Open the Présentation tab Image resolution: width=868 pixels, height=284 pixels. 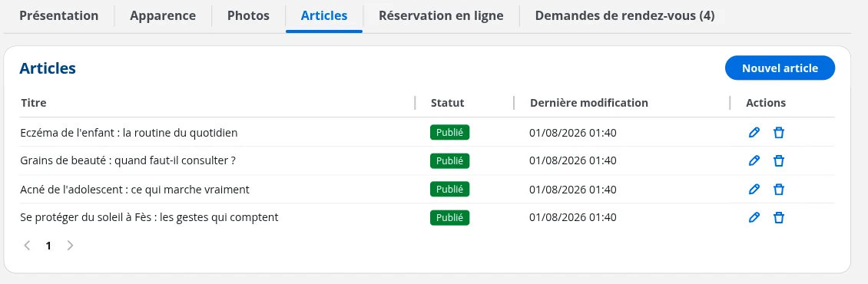coord(58,15)
